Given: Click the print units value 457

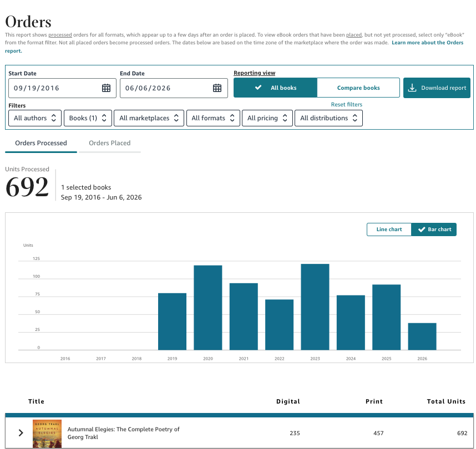Looking at the screenshot, I should click(x=378, y=433).
